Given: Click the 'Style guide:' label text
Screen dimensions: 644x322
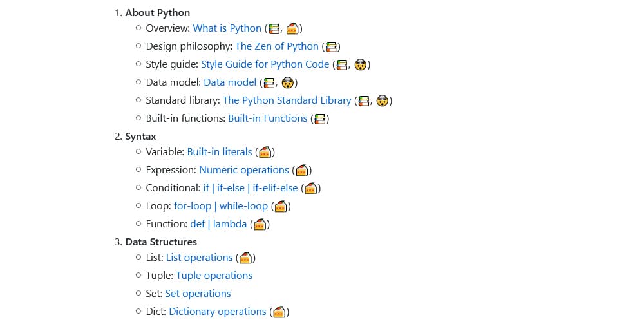Looking at the screenshot, I should 172,64.
